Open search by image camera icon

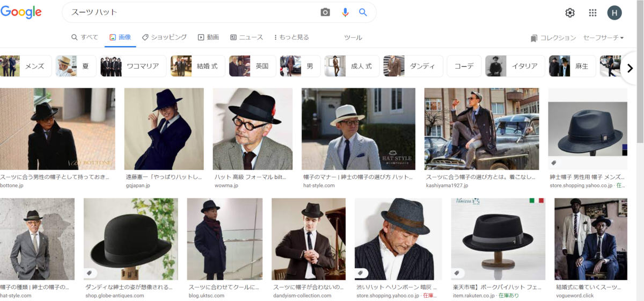pyautogui.click(x=325, y=12)
